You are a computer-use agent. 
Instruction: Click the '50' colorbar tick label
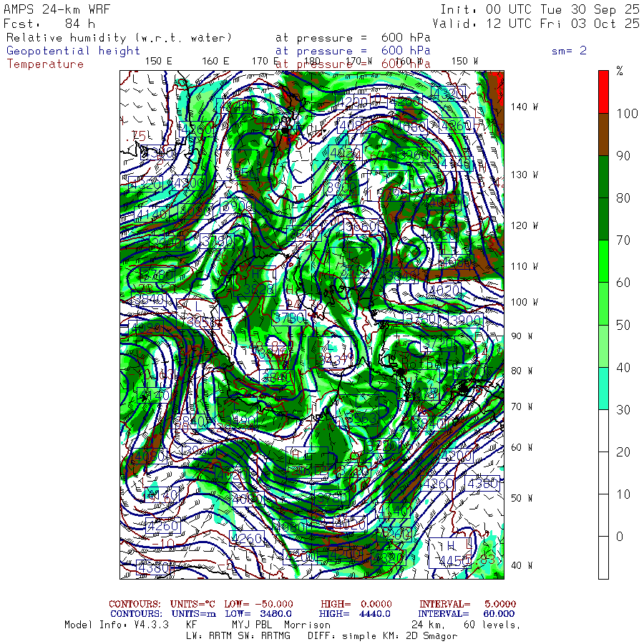tap(623, 326)
